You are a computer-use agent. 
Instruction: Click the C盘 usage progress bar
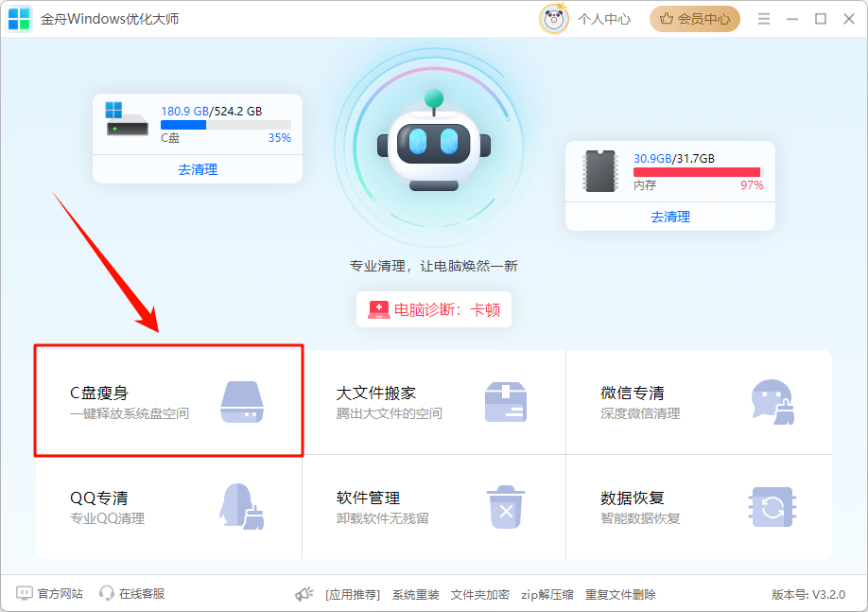coord(226,125)
